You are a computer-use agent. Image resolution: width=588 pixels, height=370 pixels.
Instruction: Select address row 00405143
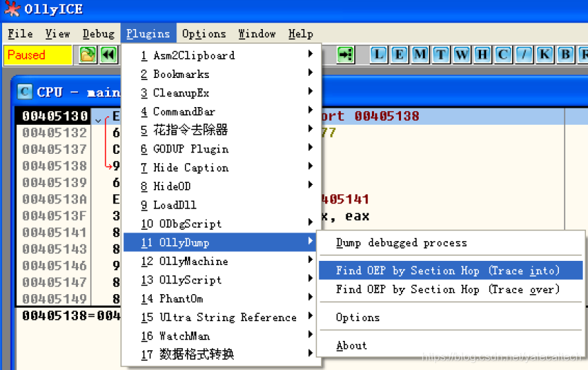[55, 250]
